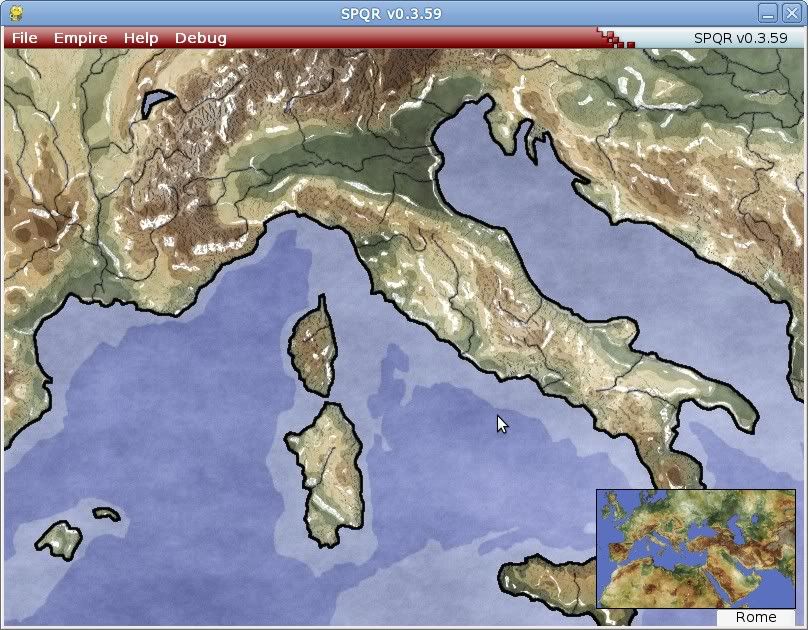Minimize the SPQR window
Image resolution: width=808 pixels, height=630 pixels.
click(x=768, y=13)
